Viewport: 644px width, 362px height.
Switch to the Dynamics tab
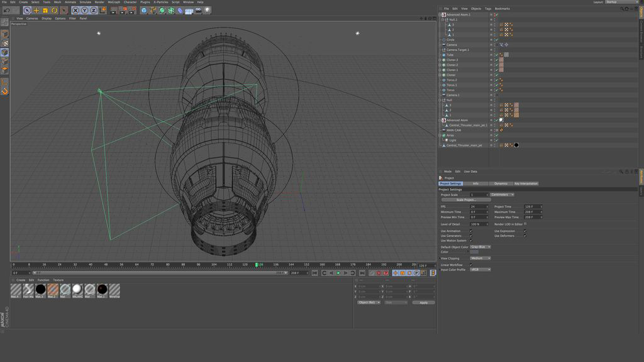click(501, 184)
